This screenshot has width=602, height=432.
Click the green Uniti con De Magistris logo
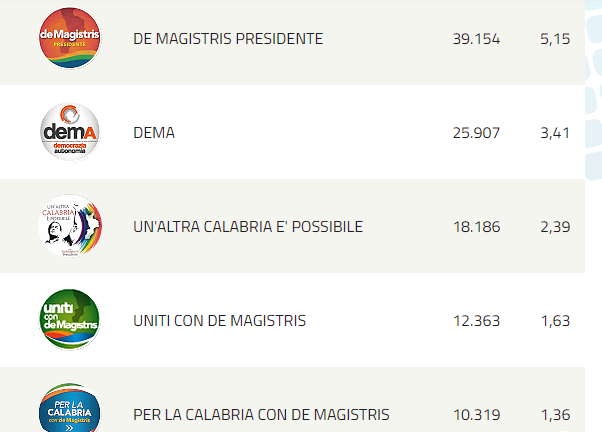coord(69,319)
